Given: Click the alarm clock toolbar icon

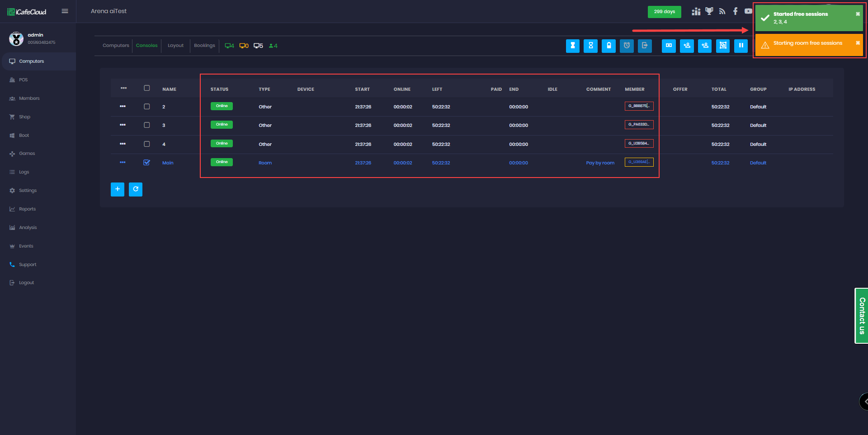Looking at the screenshot, I should coord(627,46).
